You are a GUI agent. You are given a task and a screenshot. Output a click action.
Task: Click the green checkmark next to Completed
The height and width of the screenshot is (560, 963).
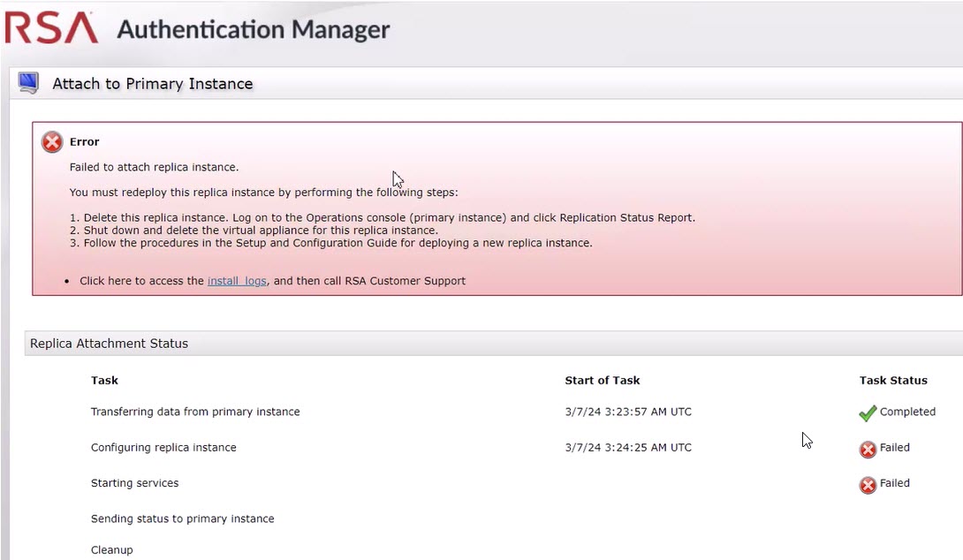(x=868, y=412)
